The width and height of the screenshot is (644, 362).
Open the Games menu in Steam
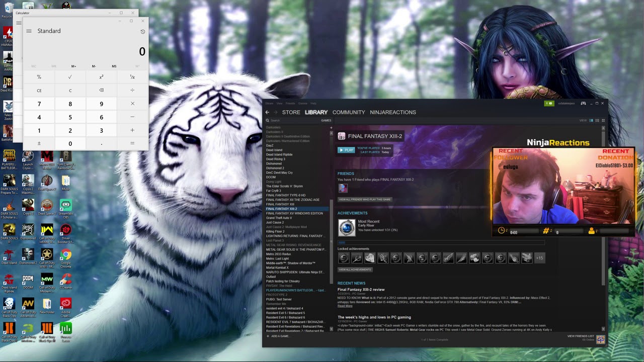coord(302,103)
